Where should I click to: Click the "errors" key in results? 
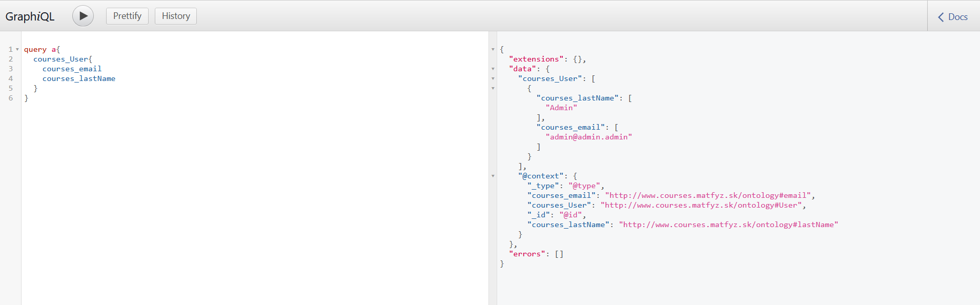pyautogui.click(x=527, y=254)
